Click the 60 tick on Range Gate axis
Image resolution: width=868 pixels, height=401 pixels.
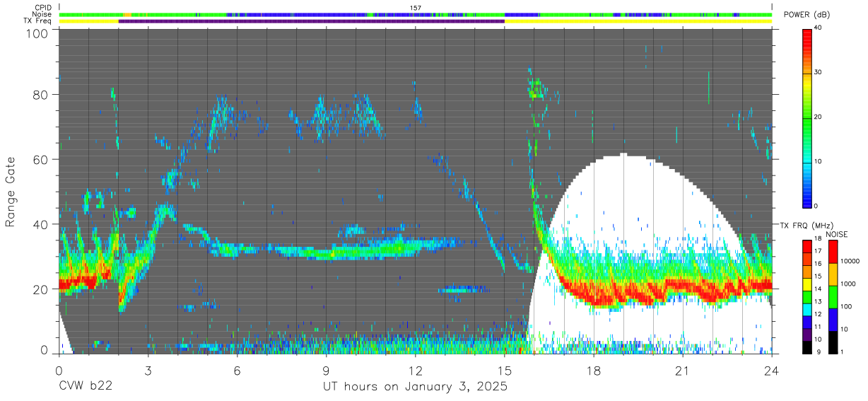[x=40, y=159]
